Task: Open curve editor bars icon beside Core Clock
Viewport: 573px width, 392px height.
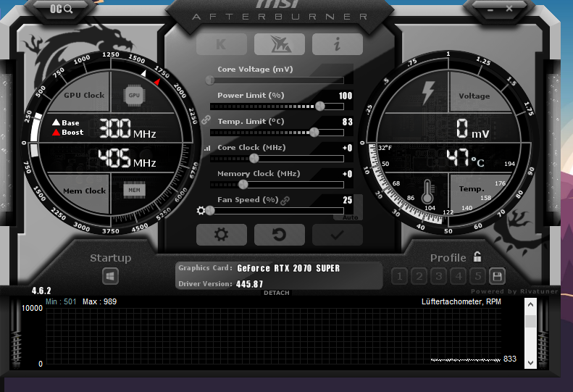Action: coord(207,148)
